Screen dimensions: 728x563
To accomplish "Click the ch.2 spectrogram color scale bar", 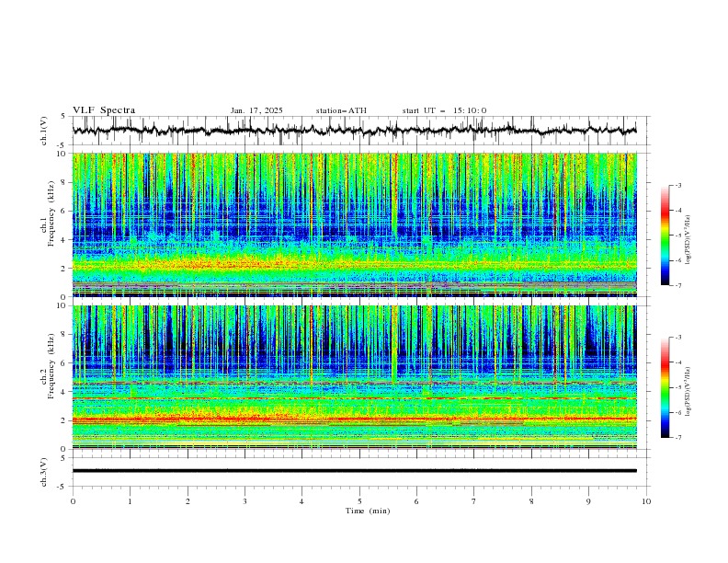I will [665, 387].
